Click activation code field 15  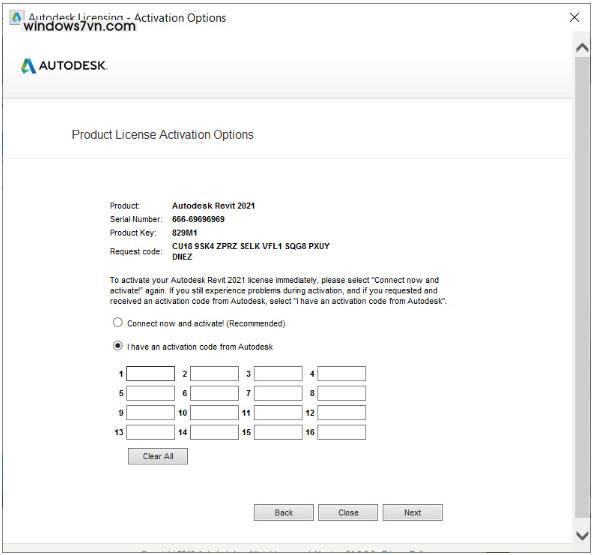pos(278,432)
